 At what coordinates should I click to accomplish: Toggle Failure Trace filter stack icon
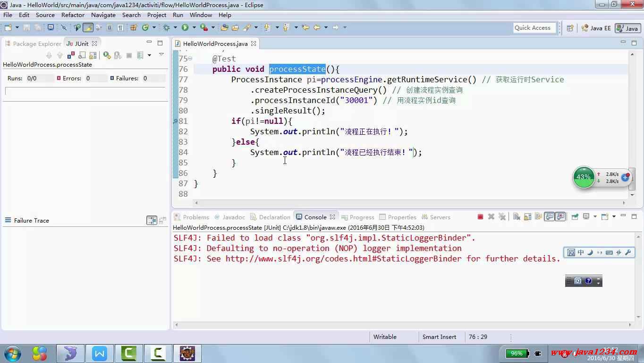152,220
